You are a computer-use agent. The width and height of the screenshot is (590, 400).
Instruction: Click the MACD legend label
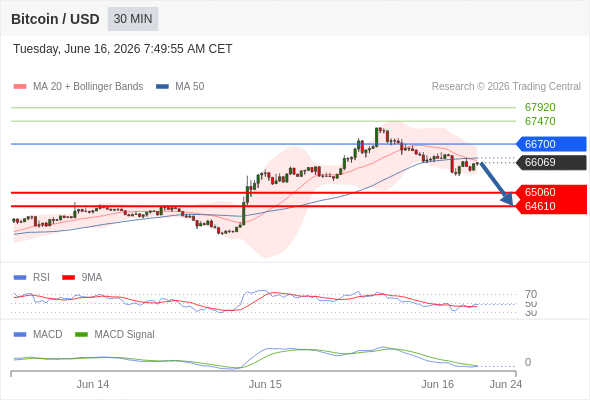pyautogui.click(x=48, y=334)
